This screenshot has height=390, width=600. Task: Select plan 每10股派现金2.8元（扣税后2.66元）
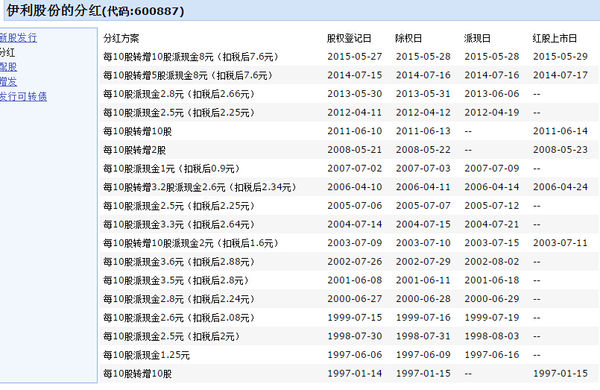coord(179,94)
